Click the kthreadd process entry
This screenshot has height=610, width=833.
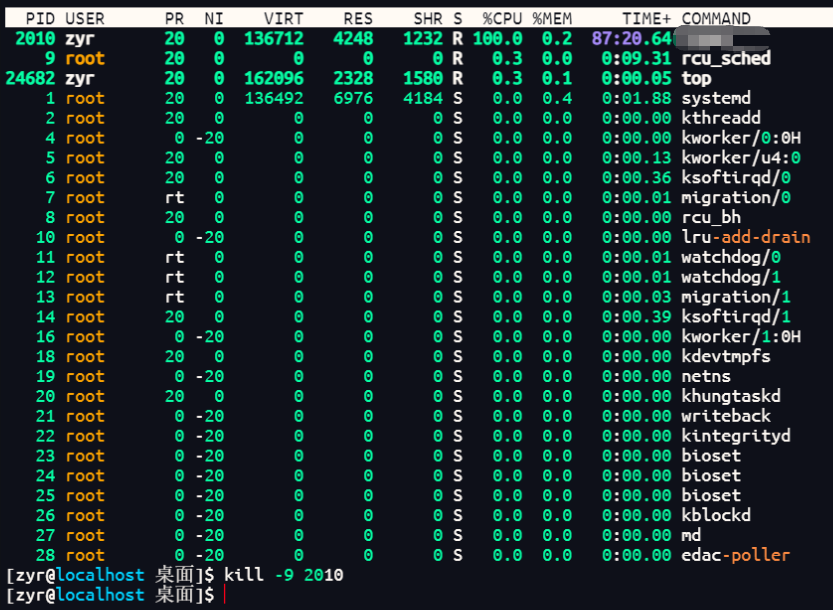click(x=721, y=118)
